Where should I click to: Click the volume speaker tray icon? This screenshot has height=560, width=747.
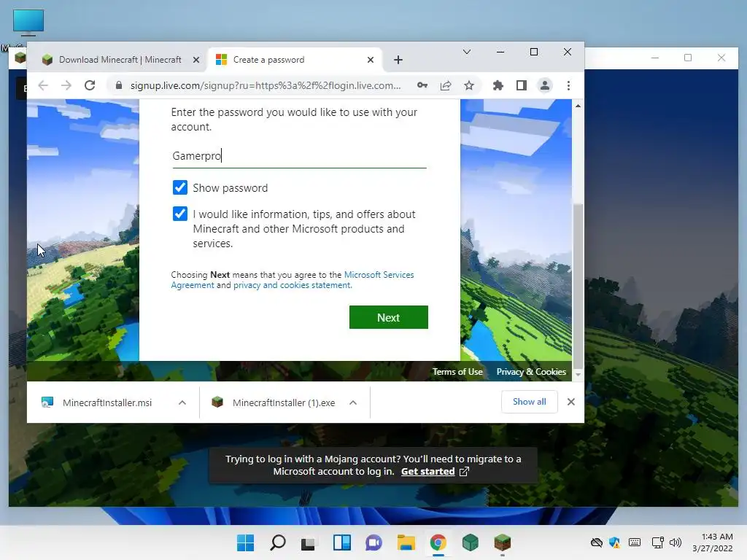pyautogui.click(x=675, y=542)
